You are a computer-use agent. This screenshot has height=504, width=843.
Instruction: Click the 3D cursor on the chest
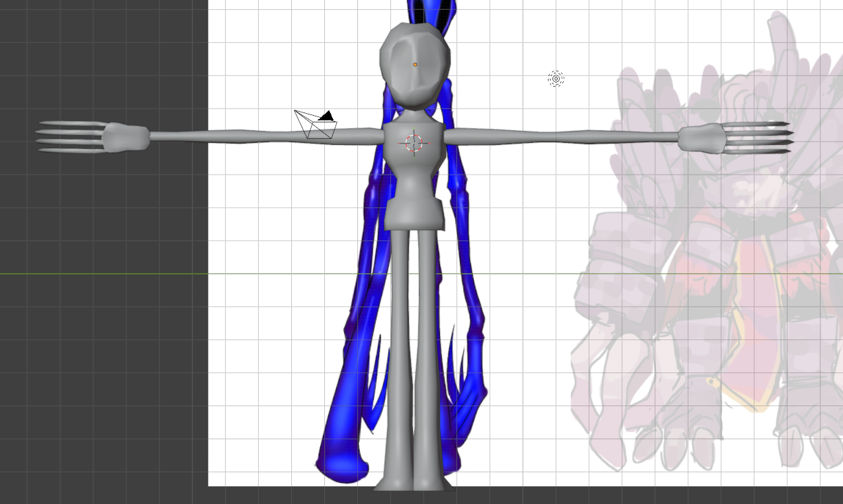click(x=414, y=143)
